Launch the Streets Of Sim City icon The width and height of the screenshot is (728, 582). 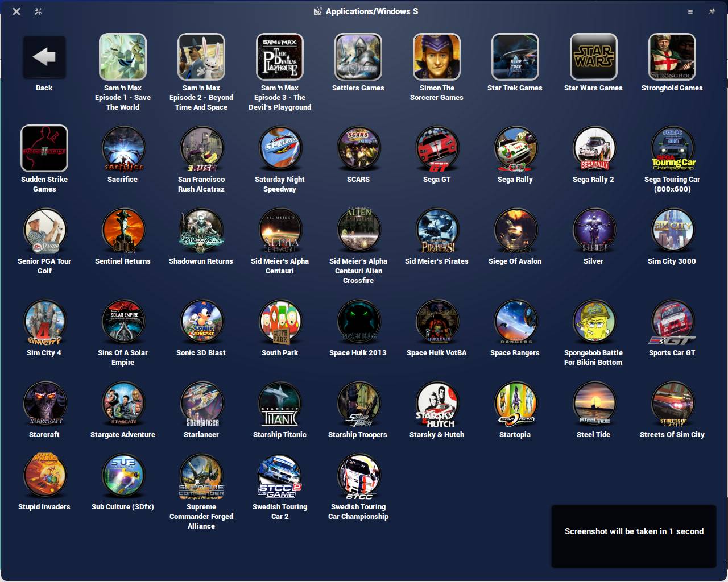click(672, 404)
